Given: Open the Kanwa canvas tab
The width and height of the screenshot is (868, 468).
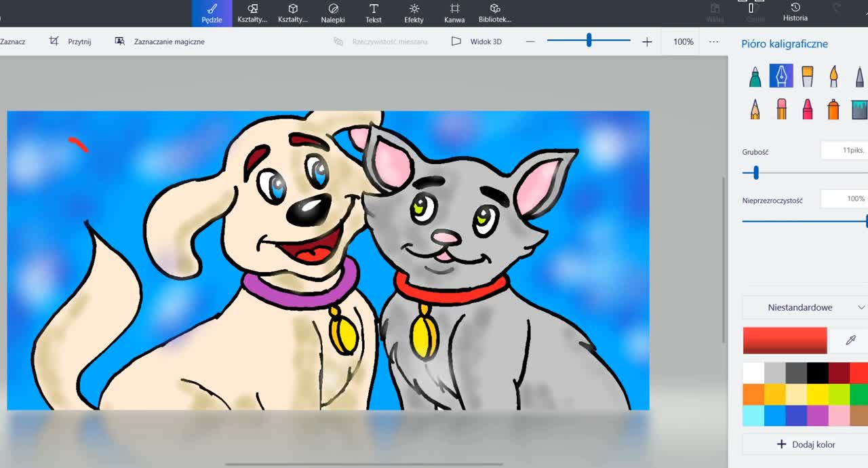Looking at the screenshot, I should click(454, 13).
